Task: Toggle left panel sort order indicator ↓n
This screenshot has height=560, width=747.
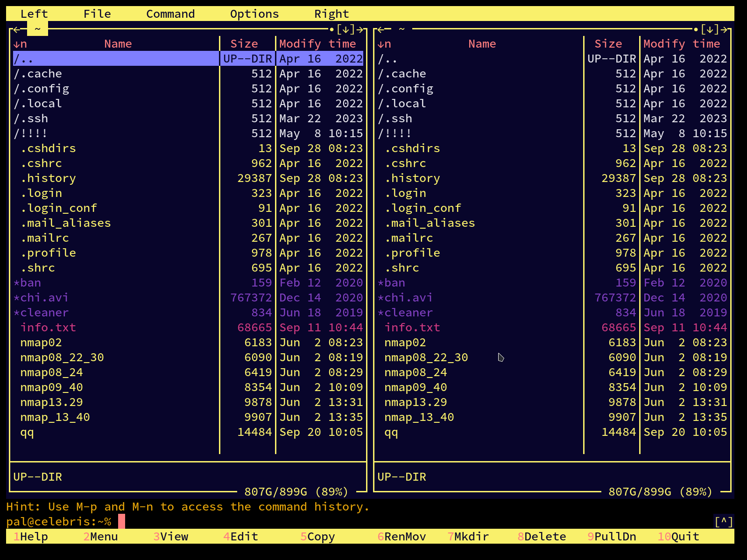Action: point(20,44)
